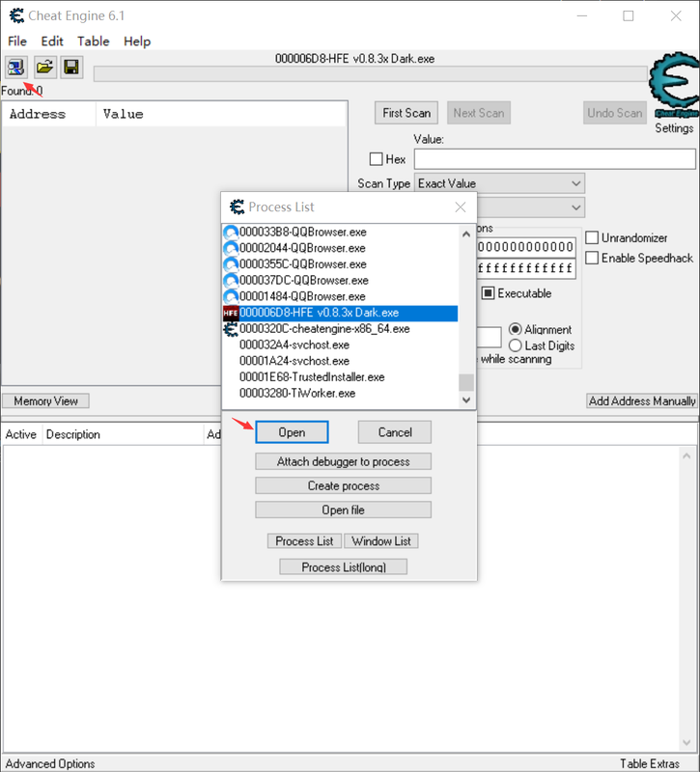This screenshot has width=700, height=772.
Task: Open the Table menu
Action: 93,41
